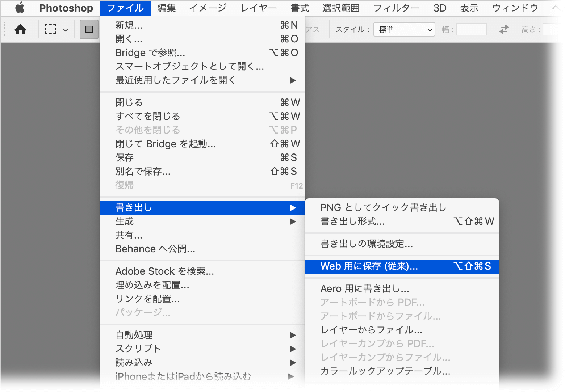Choose Aero 用に書き出し...
Viewport: 565px width, 392px height.
(402, 289)
